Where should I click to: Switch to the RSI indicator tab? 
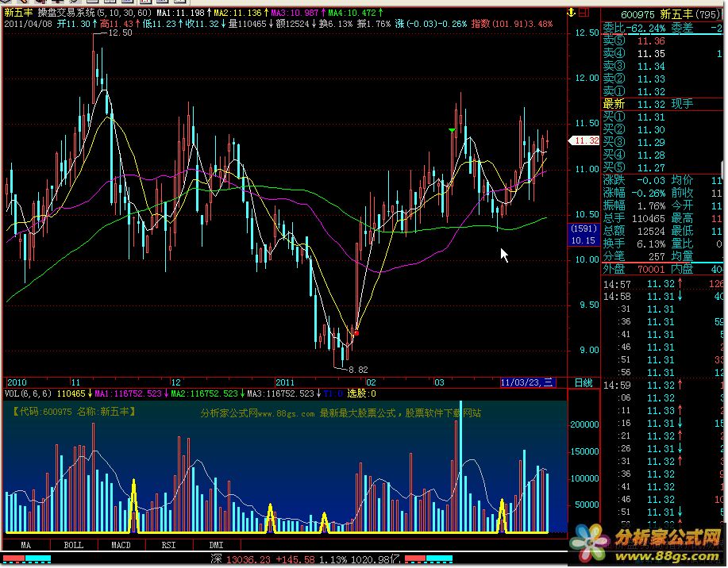(x=168, y=545)
